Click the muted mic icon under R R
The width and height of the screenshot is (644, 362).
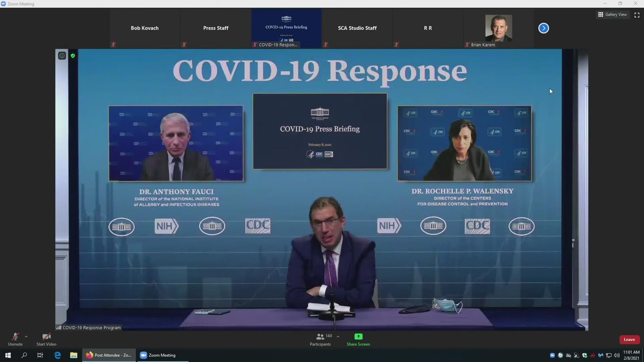coord(396,45)
